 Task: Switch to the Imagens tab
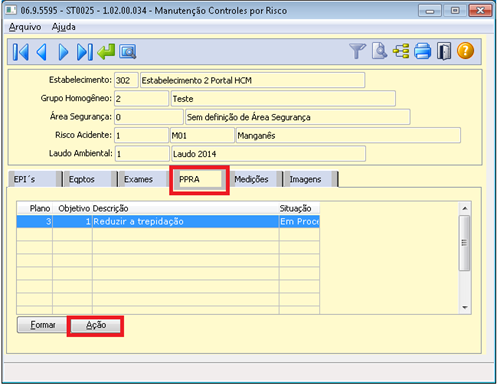click(x=311, y=179)
